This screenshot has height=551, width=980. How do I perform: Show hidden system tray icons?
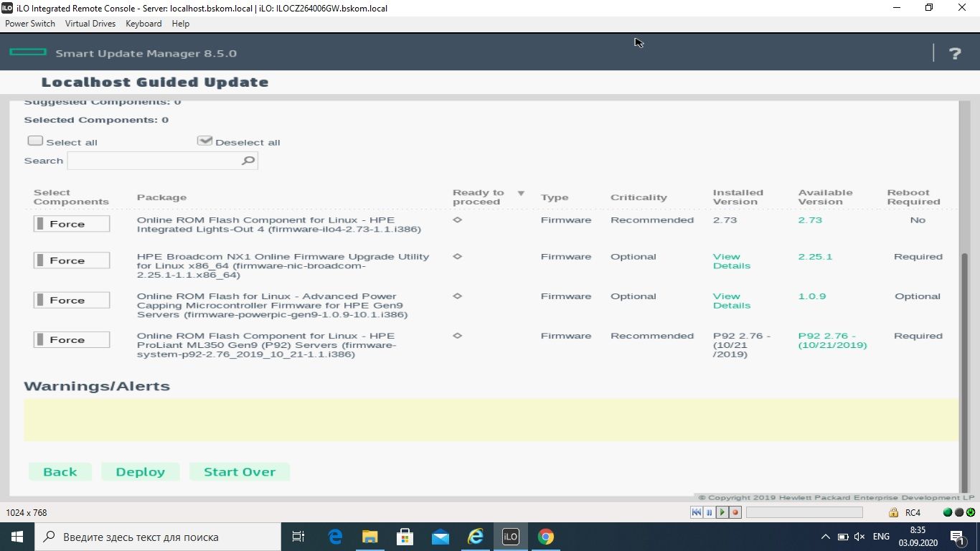click(x=825, y=537)
